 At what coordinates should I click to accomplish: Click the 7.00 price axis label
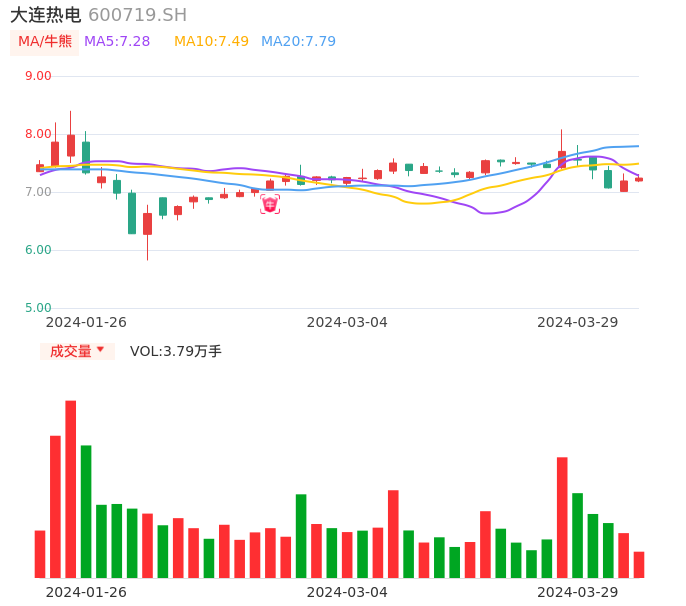pos(38,192)
